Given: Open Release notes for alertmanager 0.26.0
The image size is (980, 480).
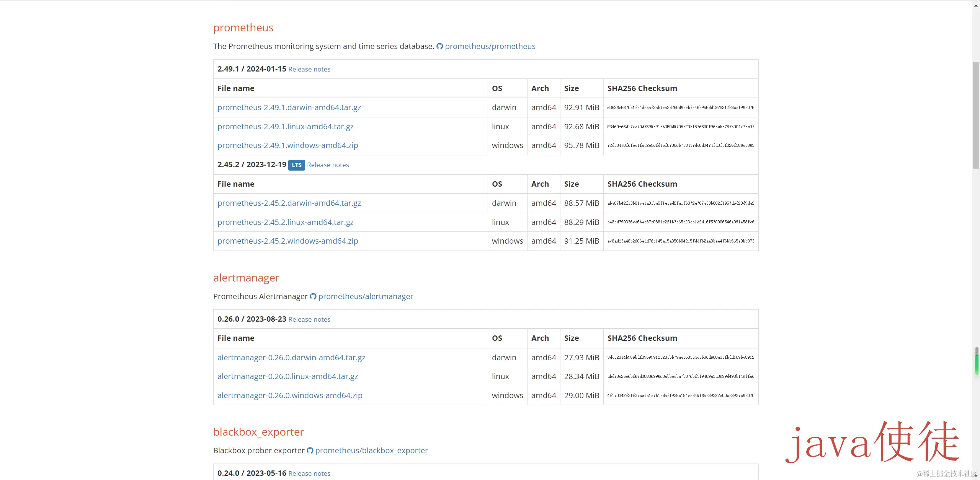Looking at the screenshot, I should pyautogui.click(x=309, y=319).
